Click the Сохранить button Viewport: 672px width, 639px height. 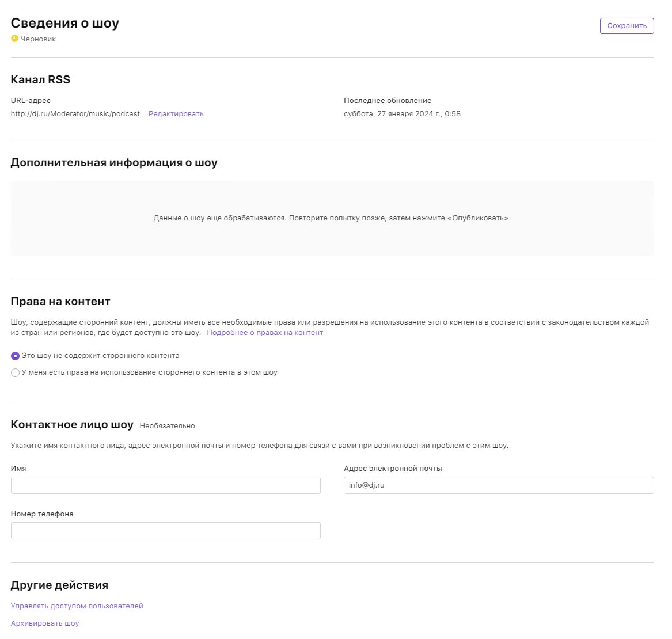click(x=627, y=26)
